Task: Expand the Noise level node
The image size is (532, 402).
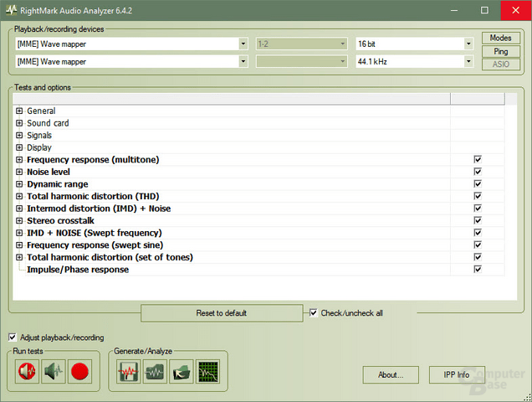Action: 19,172
